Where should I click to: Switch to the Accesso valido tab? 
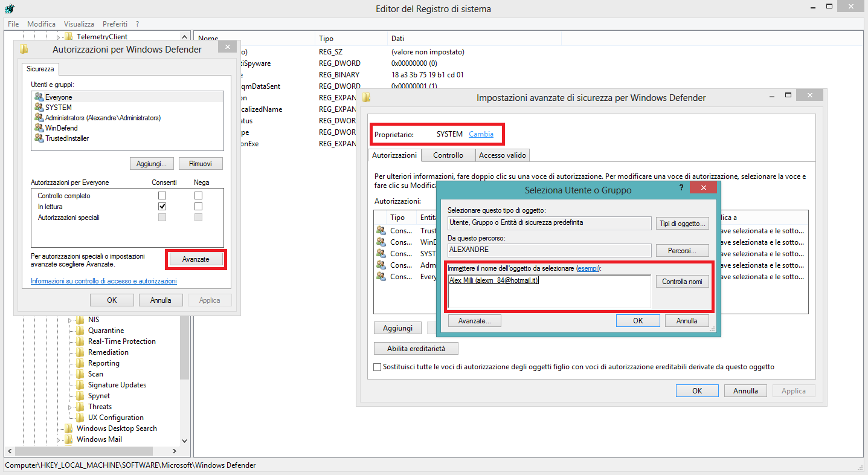point(503,155)
